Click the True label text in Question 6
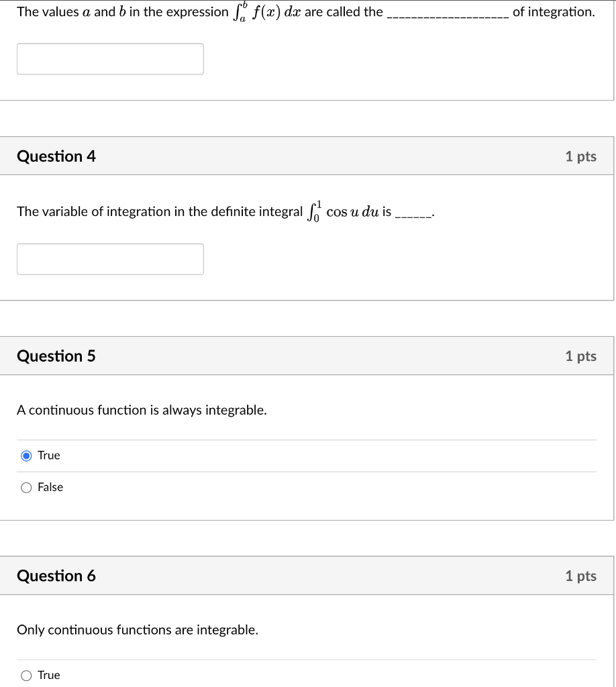616x687 pixels. tap(48, 676)
